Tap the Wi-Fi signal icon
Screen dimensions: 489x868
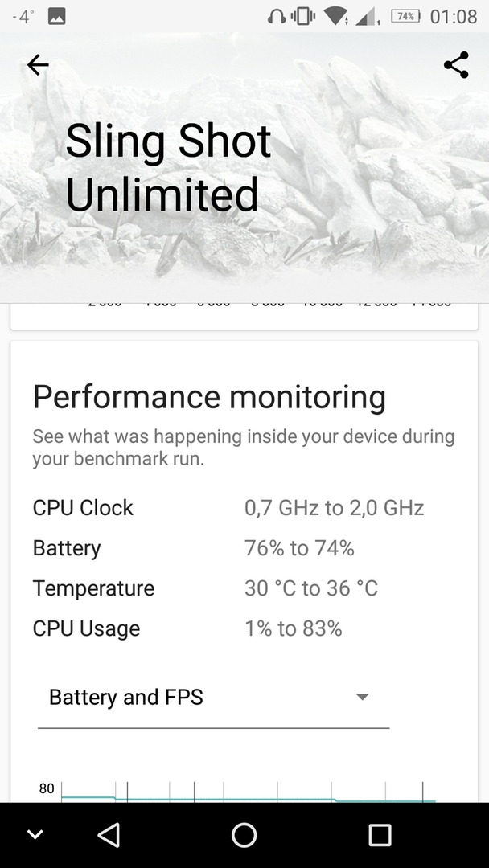(x=335, y=17)
